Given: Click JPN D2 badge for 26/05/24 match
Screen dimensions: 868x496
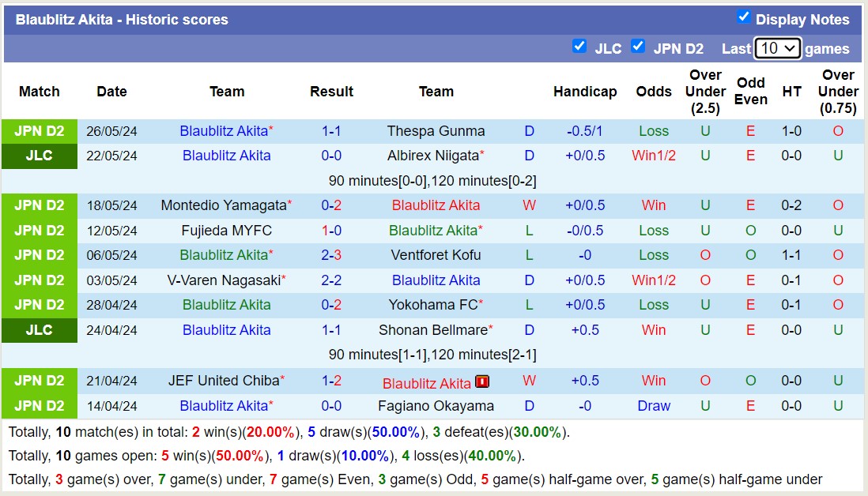Looking at the screenshot, I should click(x=40, y=131).
